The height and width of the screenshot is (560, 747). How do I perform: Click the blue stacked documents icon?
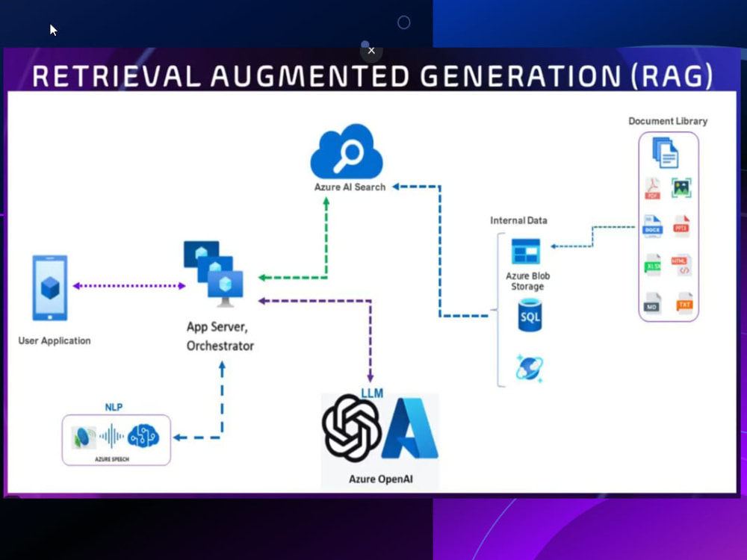click(666, 152)
